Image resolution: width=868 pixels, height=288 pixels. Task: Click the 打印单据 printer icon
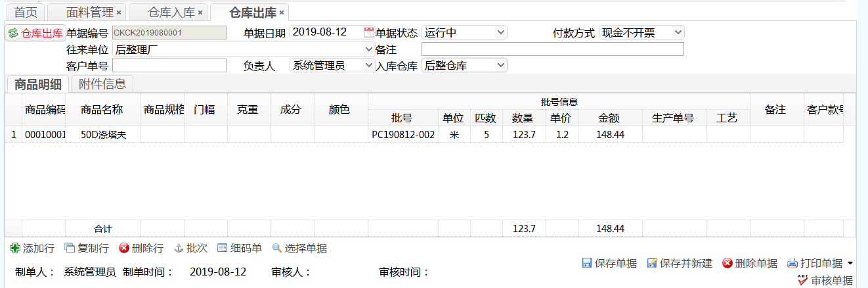pos(792,263)
